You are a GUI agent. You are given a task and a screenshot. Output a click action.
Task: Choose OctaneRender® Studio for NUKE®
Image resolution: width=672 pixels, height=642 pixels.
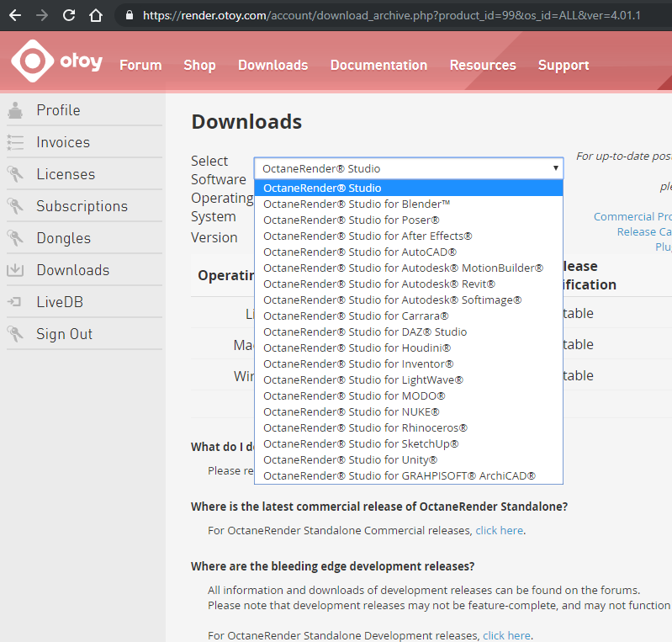point(409,412)
